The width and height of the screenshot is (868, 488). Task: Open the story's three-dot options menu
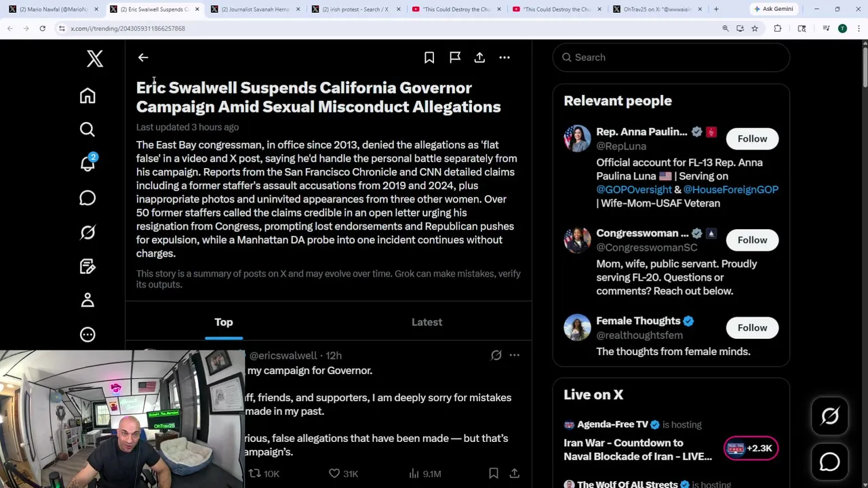(x=505, y=58)
